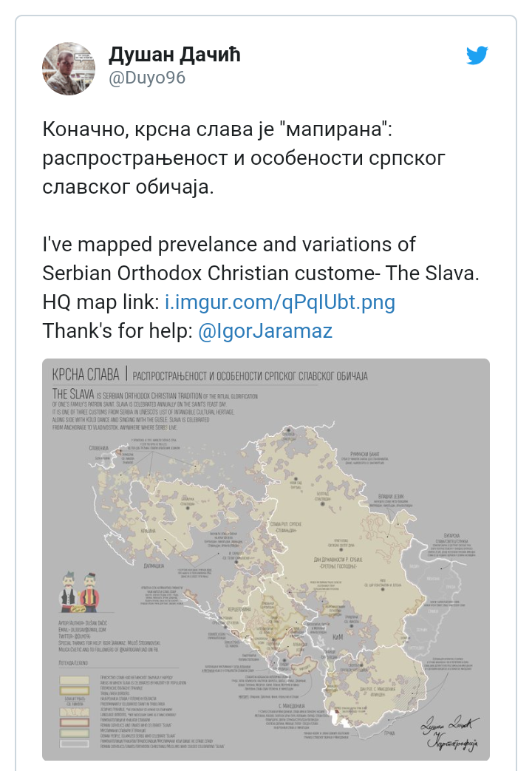532x771 pixels.
Task: Click the Twitter bird logo icon
Action: tap(477, 55)
